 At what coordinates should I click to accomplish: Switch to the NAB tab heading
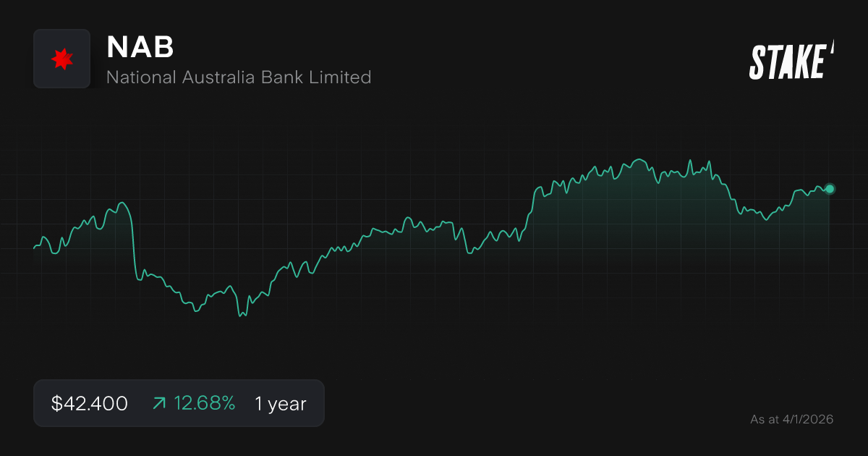pyautogui.click(x=140, y=48)
